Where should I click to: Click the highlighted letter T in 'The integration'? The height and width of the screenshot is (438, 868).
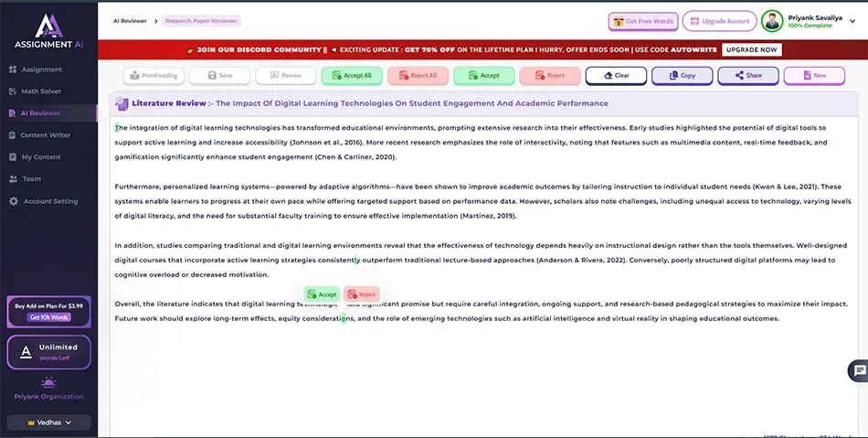pyautogui.click(x=117, y=128)
